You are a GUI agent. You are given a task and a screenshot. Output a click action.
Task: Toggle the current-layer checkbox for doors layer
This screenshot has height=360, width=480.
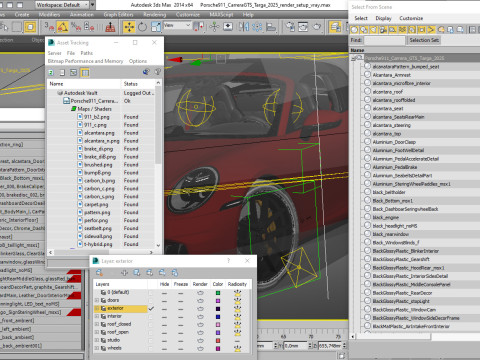point(151,300)
